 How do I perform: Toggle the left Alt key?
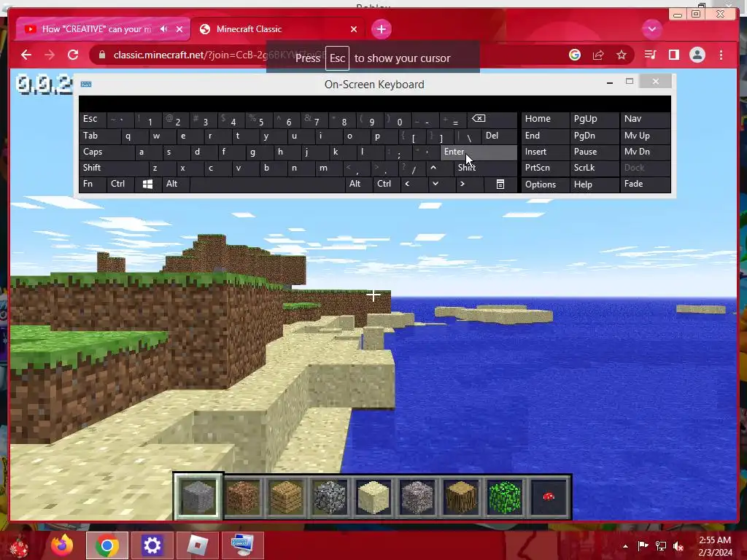(x=175, y=184)
